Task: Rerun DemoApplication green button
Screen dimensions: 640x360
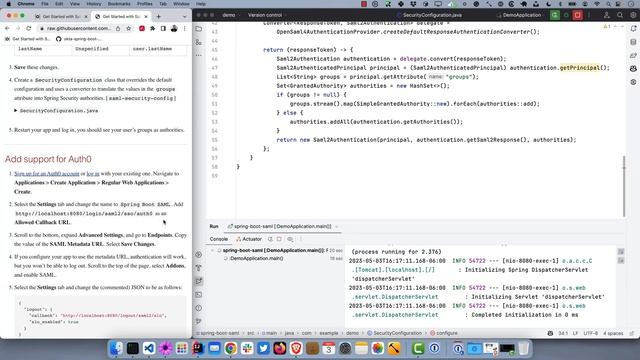Action: pyautogui.click(x=555, y=15)
